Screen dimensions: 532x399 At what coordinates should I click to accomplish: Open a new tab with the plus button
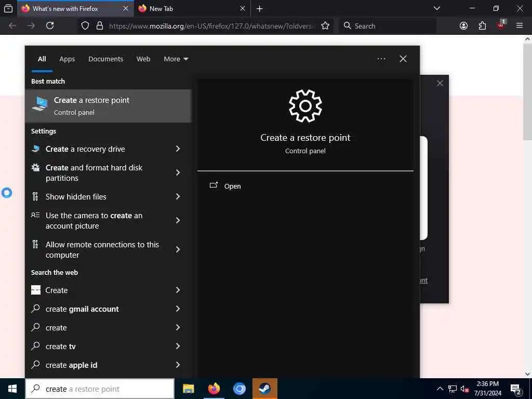(x=260, y=8)
